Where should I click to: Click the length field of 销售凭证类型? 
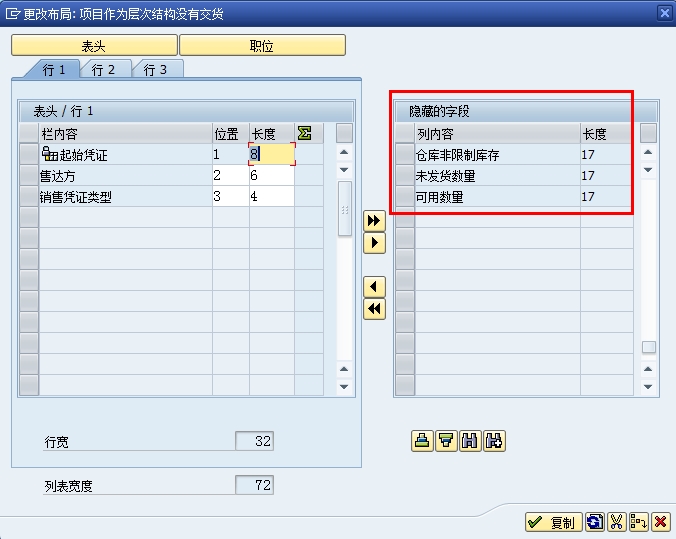(x=272, y=196)
